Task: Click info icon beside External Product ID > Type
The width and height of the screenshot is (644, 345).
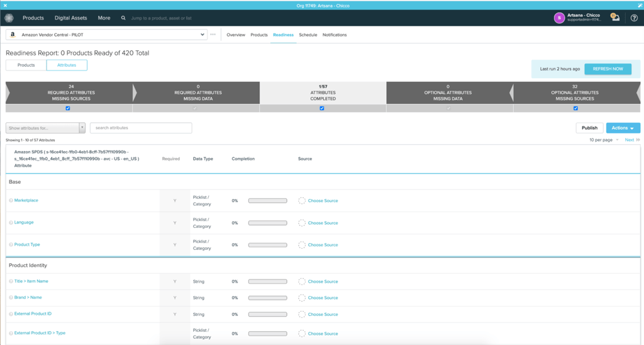Action: 11,333
